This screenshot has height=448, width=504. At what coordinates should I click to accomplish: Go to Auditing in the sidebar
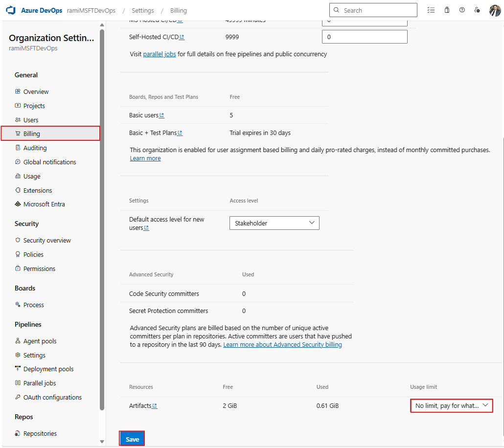click(x=35, y=148)
